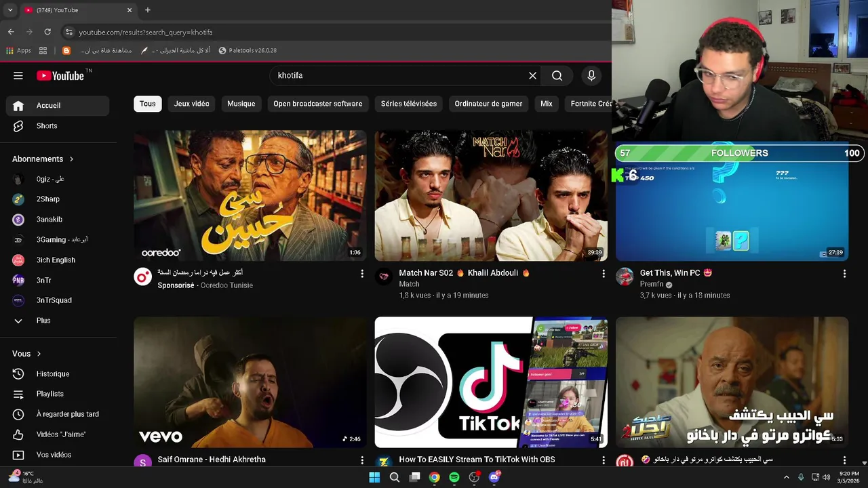Open À regarder plus tard list
The height and width of the screenshot is (488, 868).
coord(58,414)
